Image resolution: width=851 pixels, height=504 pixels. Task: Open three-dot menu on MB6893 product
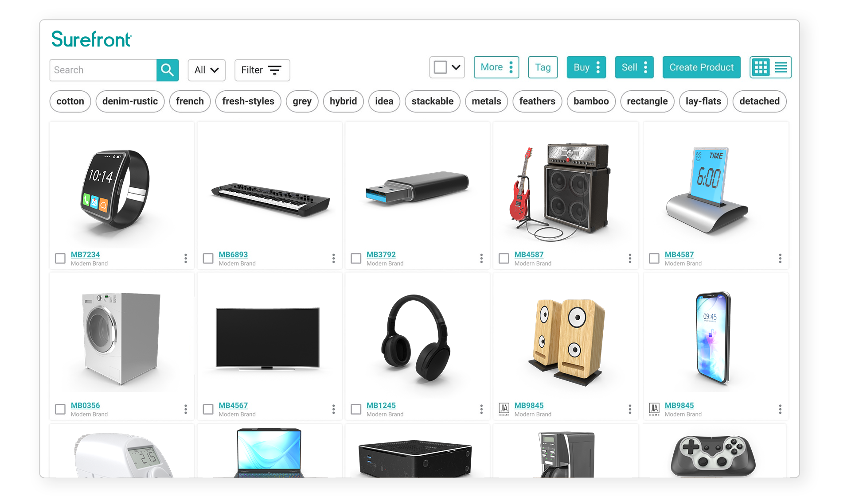click(x=334, y=257)
